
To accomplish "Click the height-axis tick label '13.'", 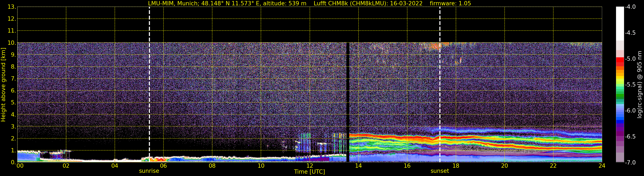I will click(12, 7).
